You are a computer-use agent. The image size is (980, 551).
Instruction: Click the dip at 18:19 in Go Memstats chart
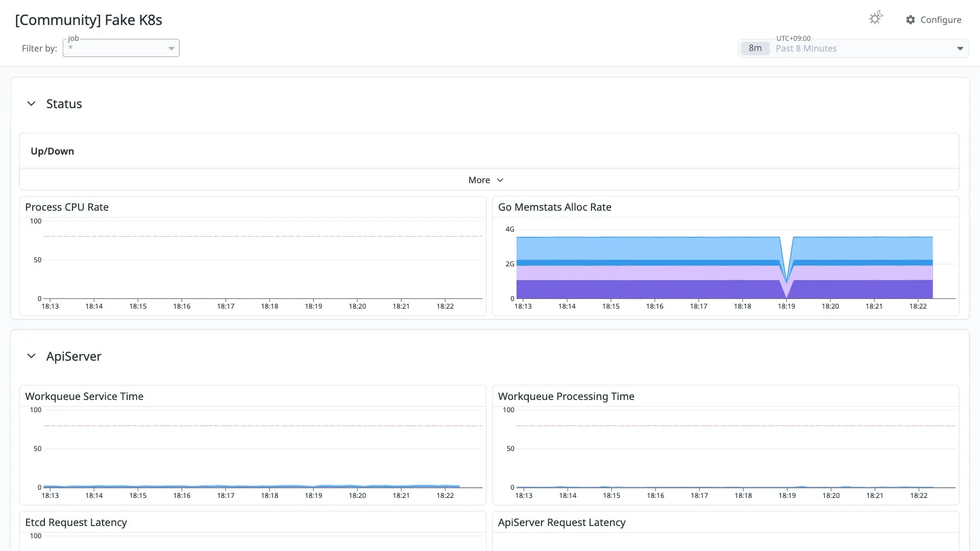coord(787,282)
